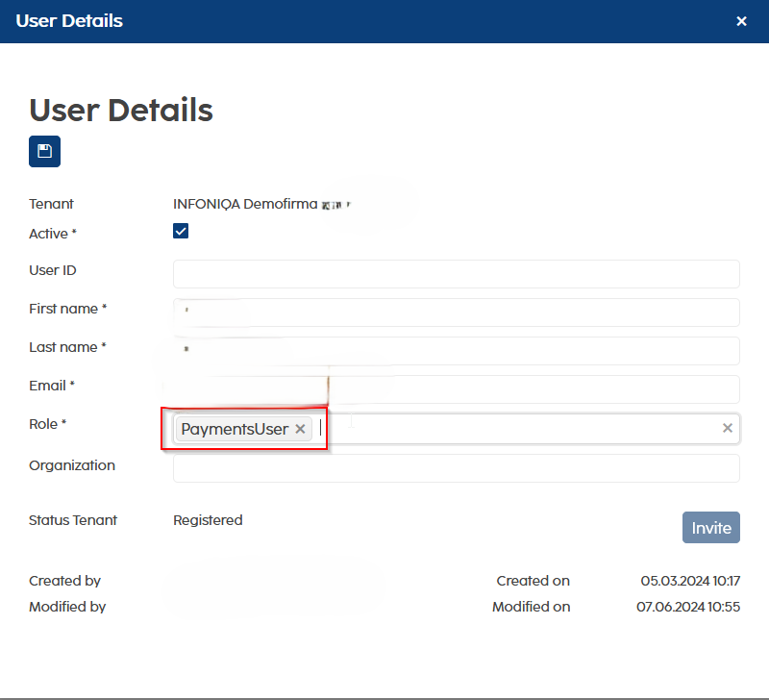Click the User ID label

coord(53,270)
